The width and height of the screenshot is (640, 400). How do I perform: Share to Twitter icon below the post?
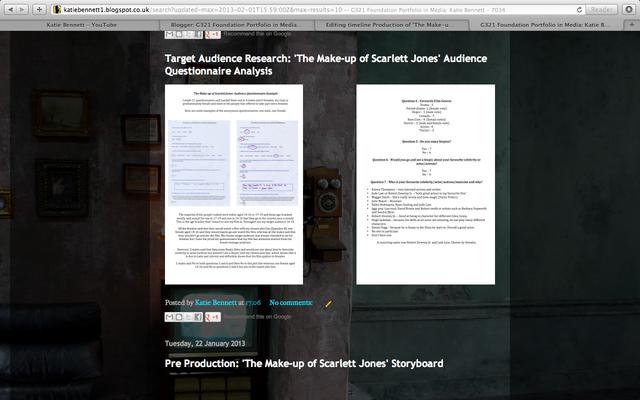[189, 317]
